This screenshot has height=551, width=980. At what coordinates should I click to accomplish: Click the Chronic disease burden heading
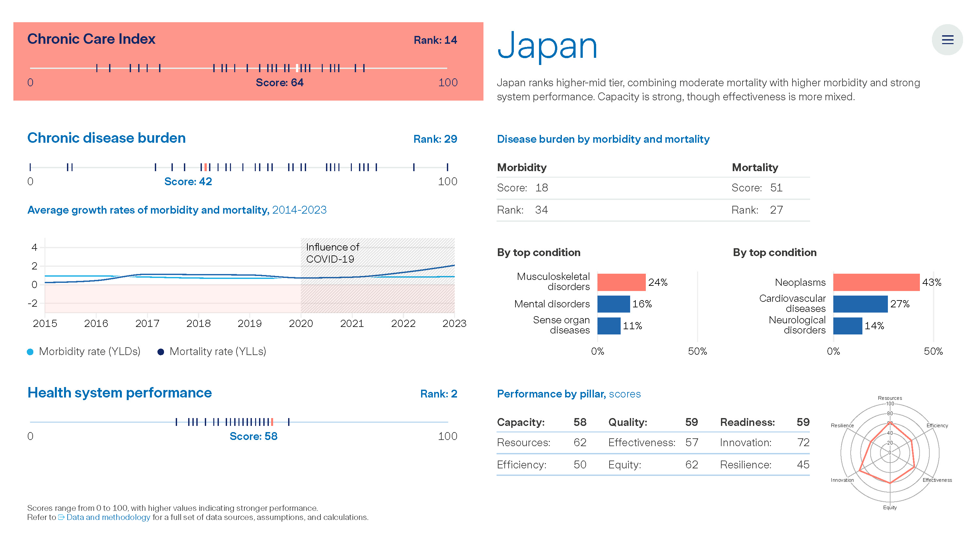(106, 138)
